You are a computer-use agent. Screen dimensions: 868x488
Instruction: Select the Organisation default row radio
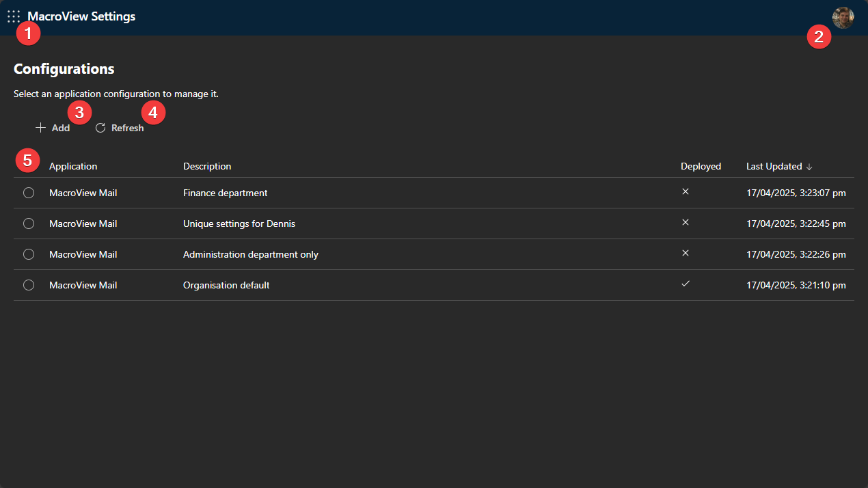click(29, 285)
